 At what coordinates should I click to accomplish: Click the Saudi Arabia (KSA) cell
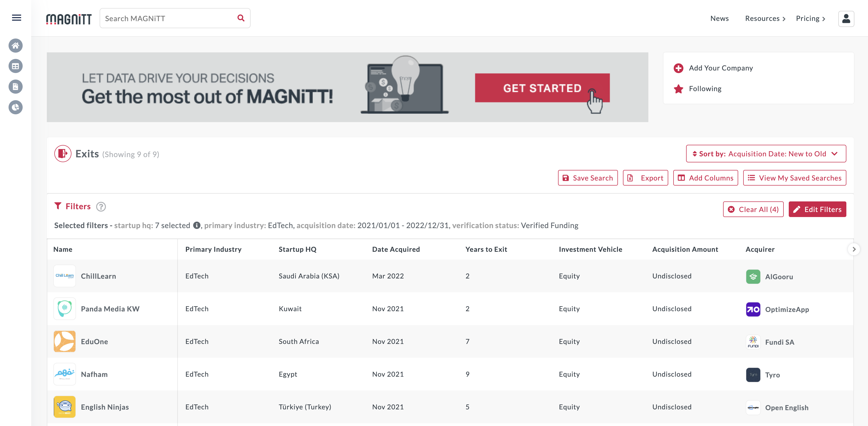[x=309, y=276]
